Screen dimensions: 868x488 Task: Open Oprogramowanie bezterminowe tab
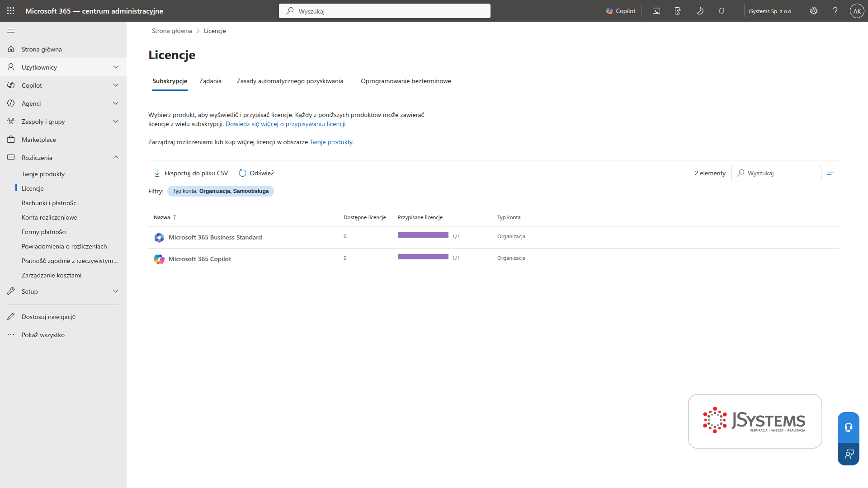pos(406,81)
